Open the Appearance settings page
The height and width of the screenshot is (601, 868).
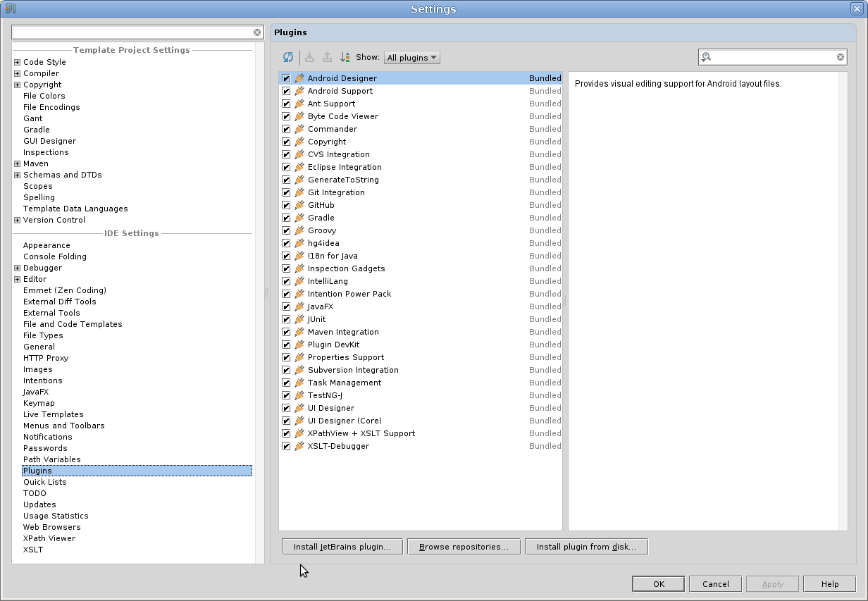click(46, 245)
